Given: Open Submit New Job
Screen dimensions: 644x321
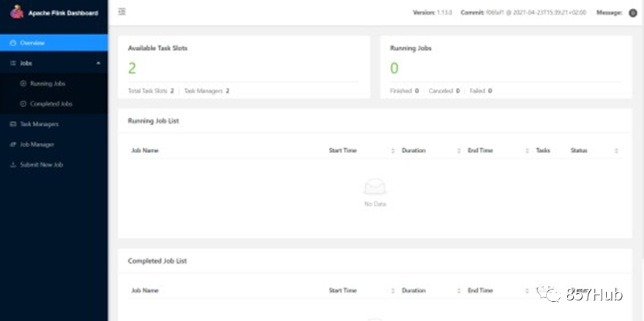Looking at the screenshot, I should point(54,165).
